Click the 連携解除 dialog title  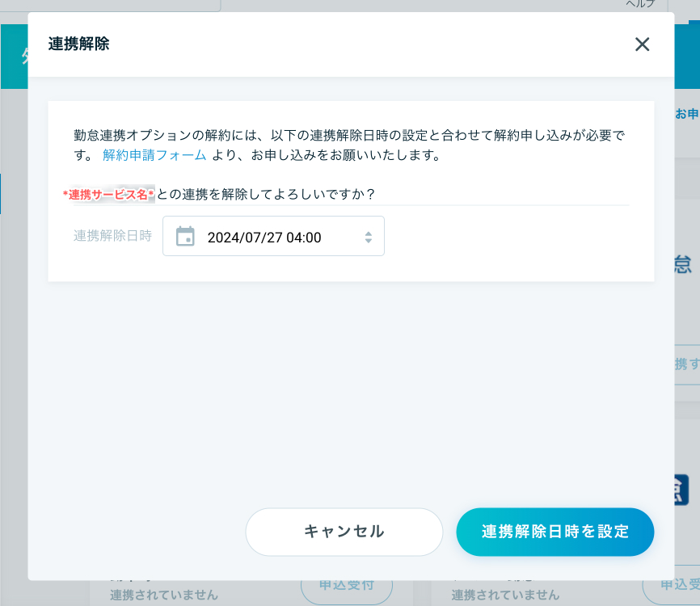click(x=78, y=44)
